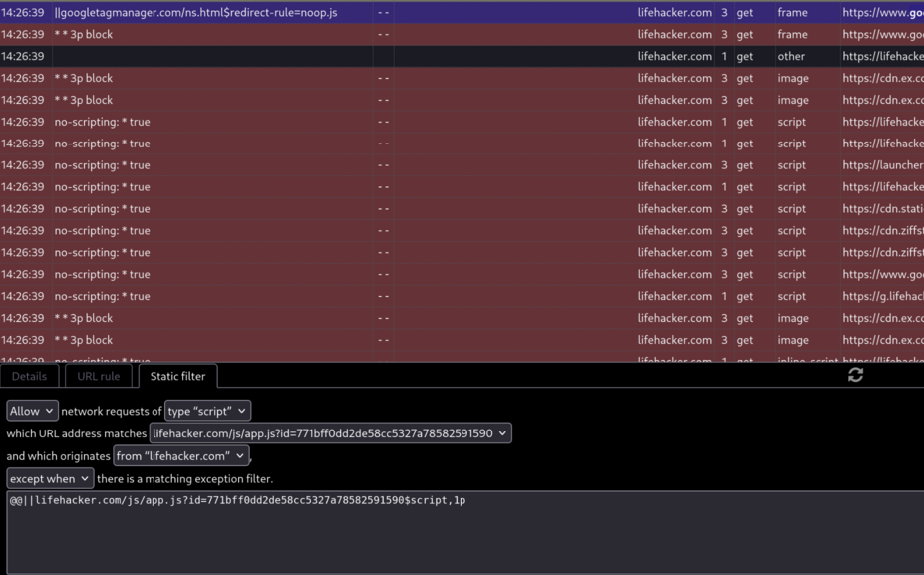Image resolution: width=924 pixels, height=575 pixels.
Task: Click the cdn.ziffs script log entry
Action: tap(399, 230)
